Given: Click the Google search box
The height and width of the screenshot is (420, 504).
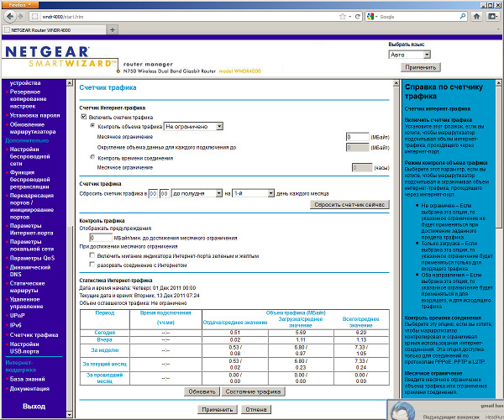Looking at the screenshot, I should [x=419, y=17].
